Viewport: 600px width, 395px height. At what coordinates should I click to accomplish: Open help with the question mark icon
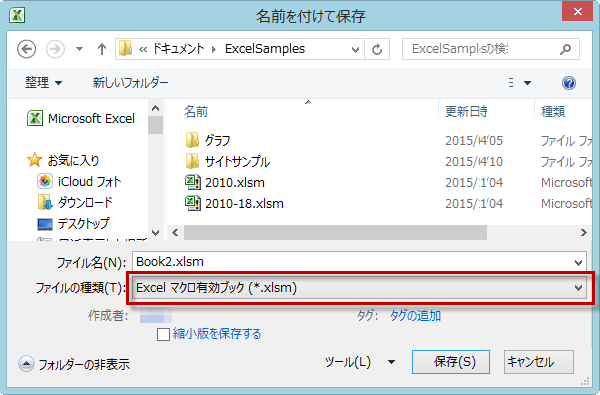tap(569, 83)
